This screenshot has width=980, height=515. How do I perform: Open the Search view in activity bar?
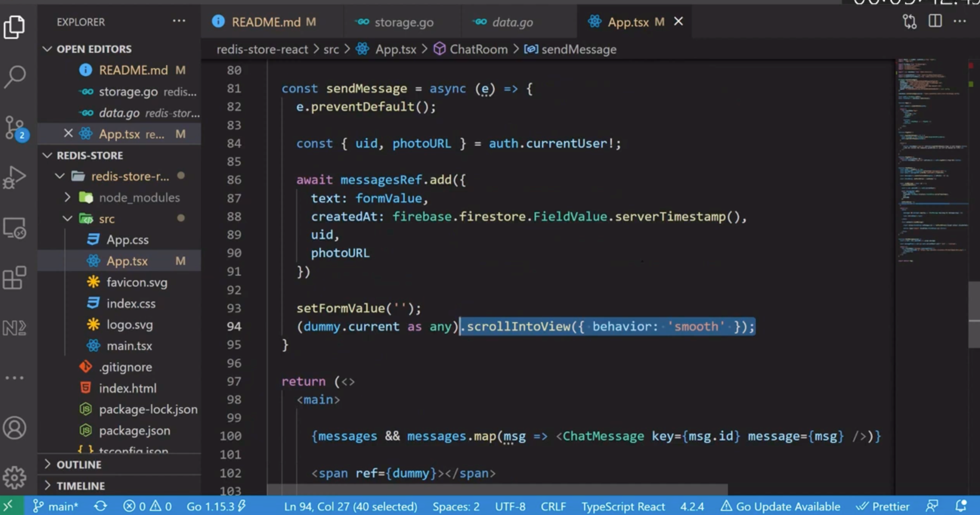click(x=15, y=76)
